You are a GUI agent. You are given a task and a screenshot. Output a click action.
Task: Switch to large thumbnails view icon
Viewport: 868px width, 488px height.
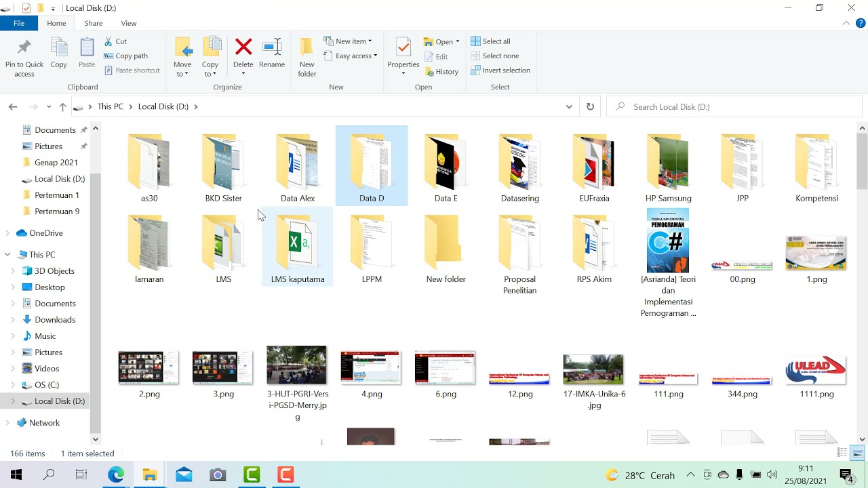857,453
